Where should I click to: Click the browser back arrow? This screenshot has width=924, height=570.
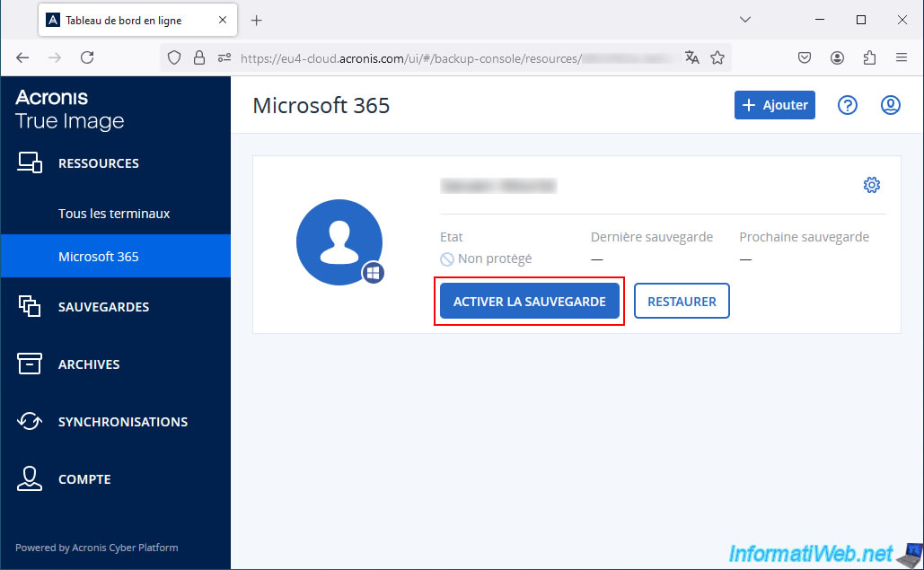click(22, 57)
